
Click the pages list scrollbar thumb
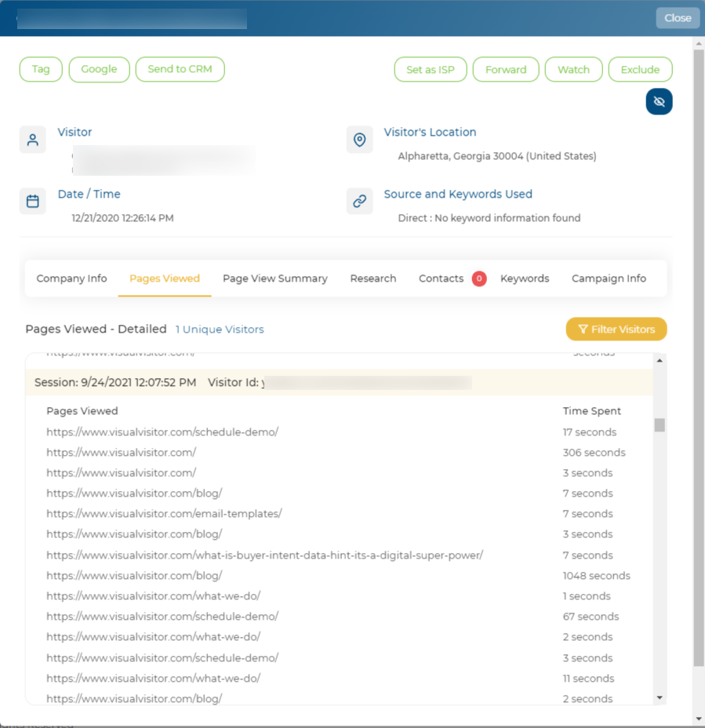tap(660, 425)
